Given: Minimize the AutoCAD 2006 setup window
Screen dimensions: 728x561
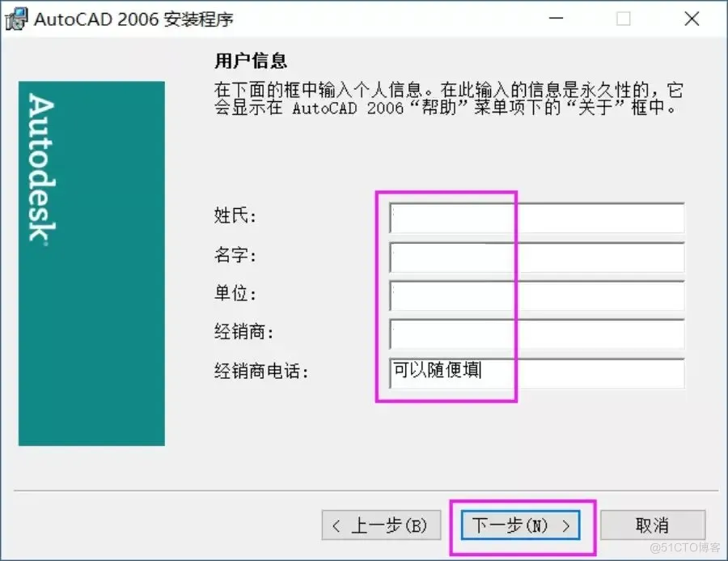Looking at the screenshot, I should tap(556, 19).
